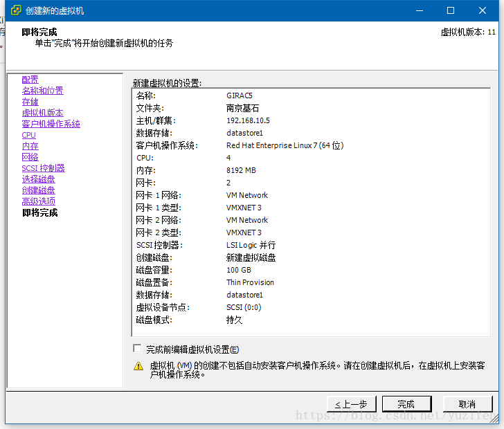The height and width of the screenshot is (429, 504).
Task: Jump to the 创建磁盘 step
Action: click(x=39, y=190)
